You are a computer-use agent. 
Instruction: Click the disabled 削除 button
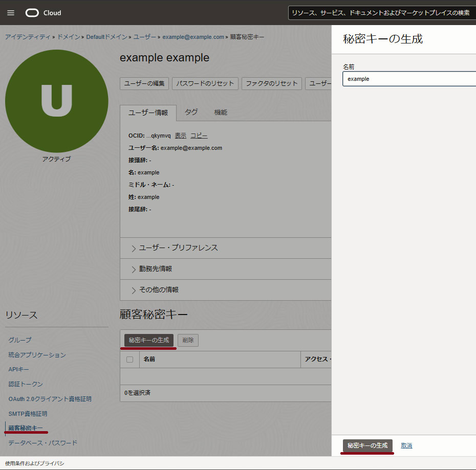(x=188, y=340)
